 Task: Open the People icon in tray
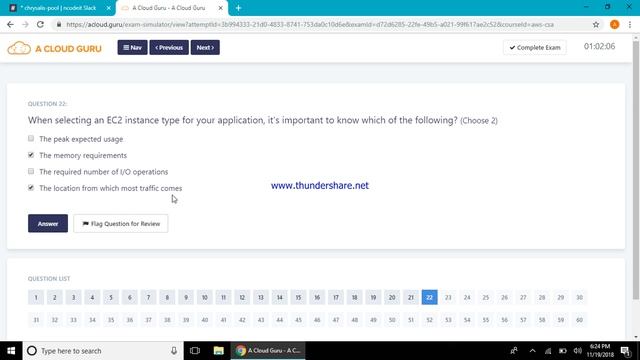point(514,351)
